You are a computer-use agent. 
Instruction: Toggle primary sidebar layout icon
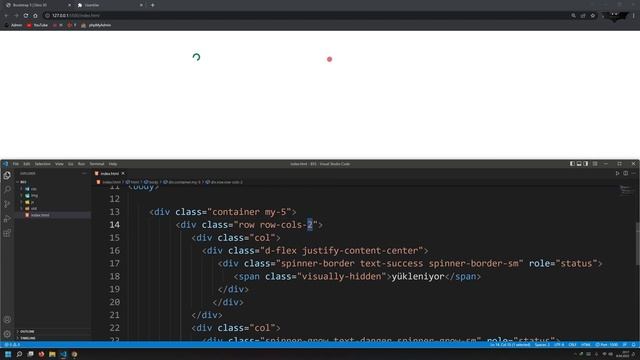pos(572,164)
